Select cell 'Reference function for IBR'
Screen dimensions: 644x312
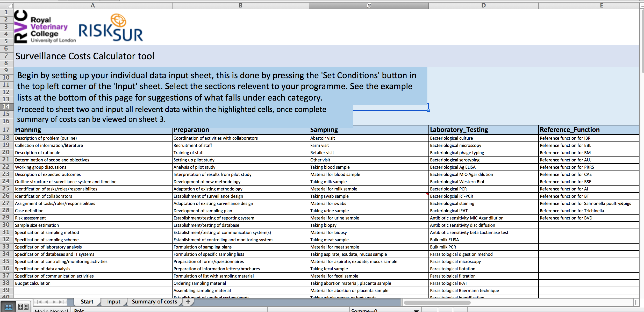pos(589,138)
